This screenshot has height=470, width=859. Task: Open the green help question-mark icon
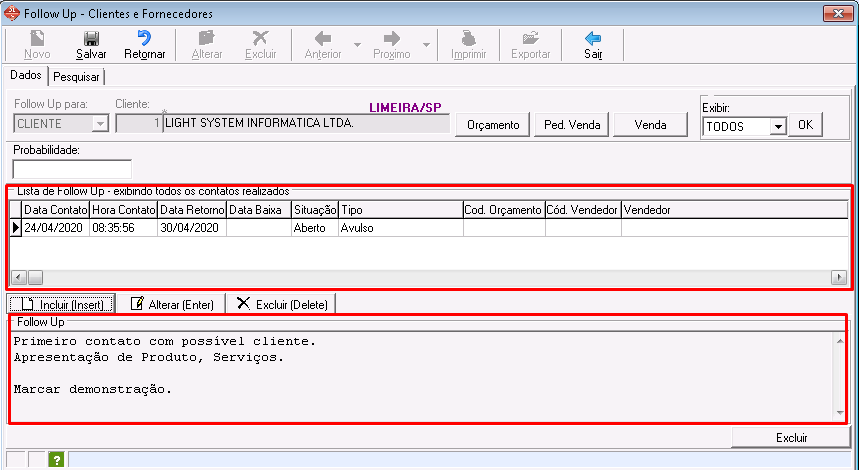(56, 460)
